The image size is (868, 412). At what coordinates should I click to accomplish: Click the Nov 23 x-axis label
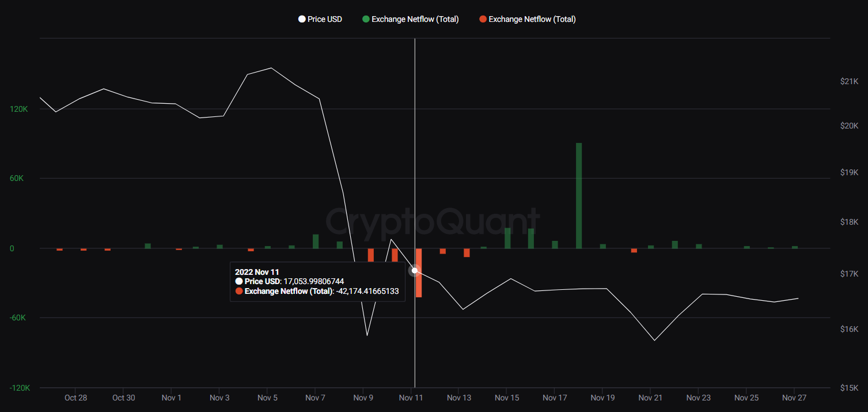coord(699,398)
